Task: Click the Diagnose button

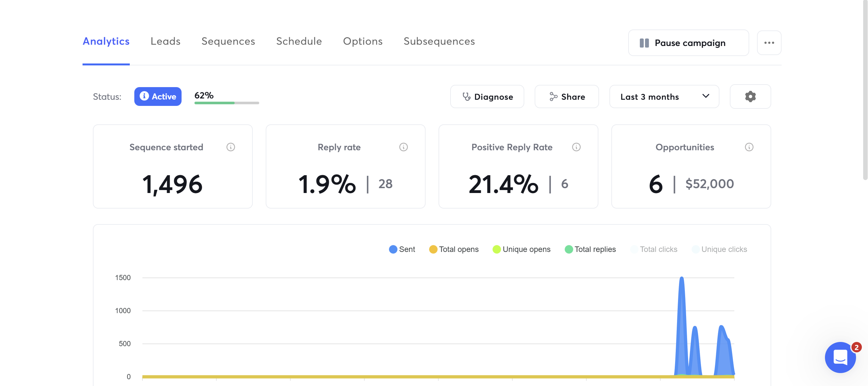Action: coord(487,97)
